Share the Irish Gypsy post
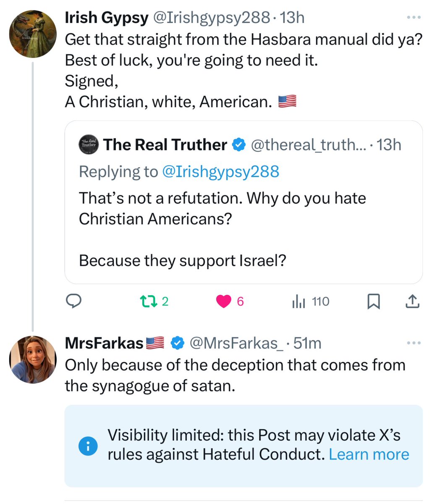Image resolution: width=432 pixels, height=504 pixels. point(412,301)
